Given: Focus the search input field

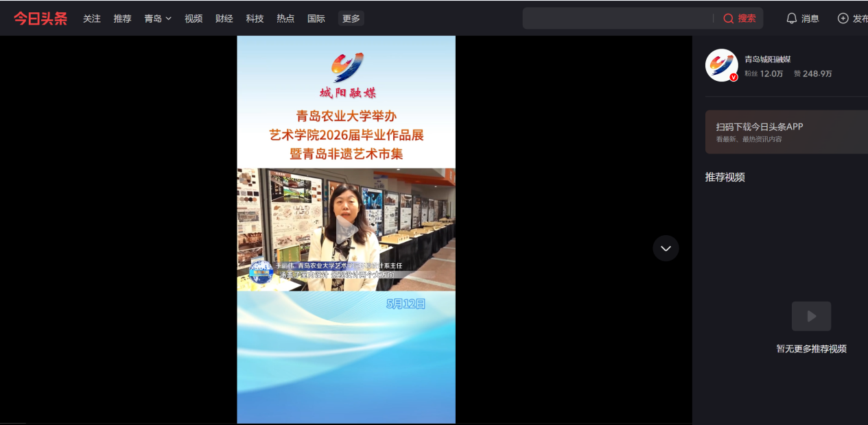Looking at the screenshot, I should [x=618, y=19].
